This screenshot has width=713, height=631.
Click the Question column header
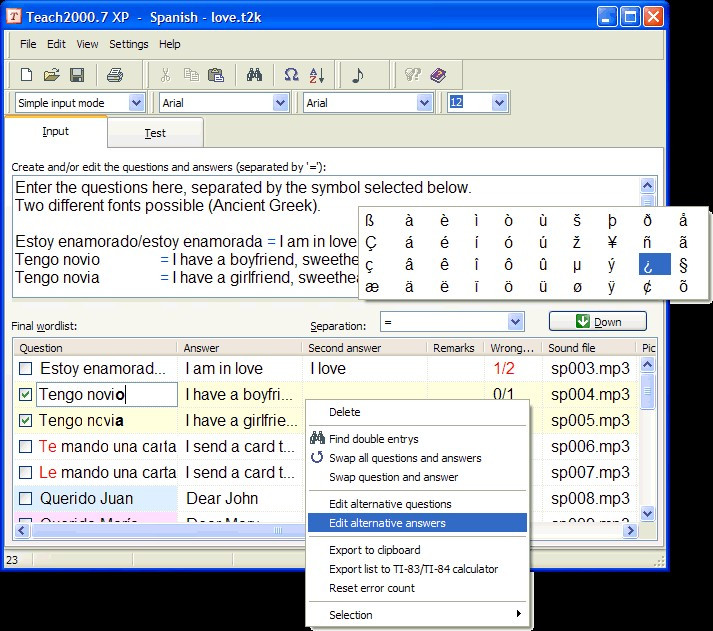click(95, 348)
